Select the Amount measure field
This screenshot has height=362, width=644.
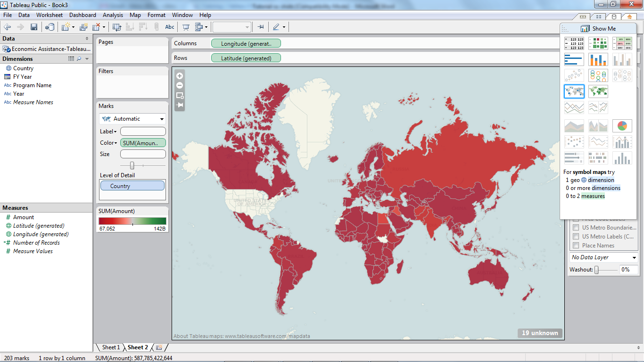[24, 217]
